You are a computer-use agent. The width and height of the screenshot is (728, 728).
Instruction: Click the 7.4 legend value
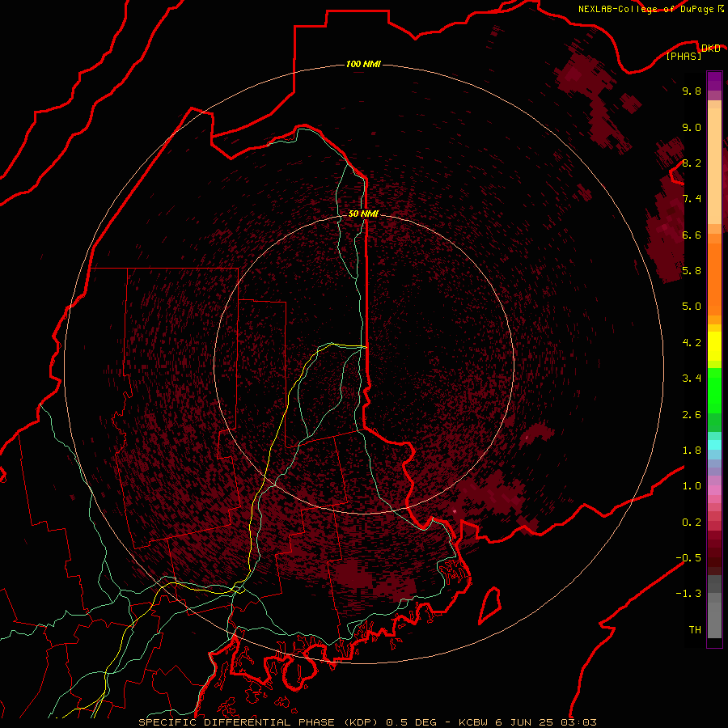[692, 199]
